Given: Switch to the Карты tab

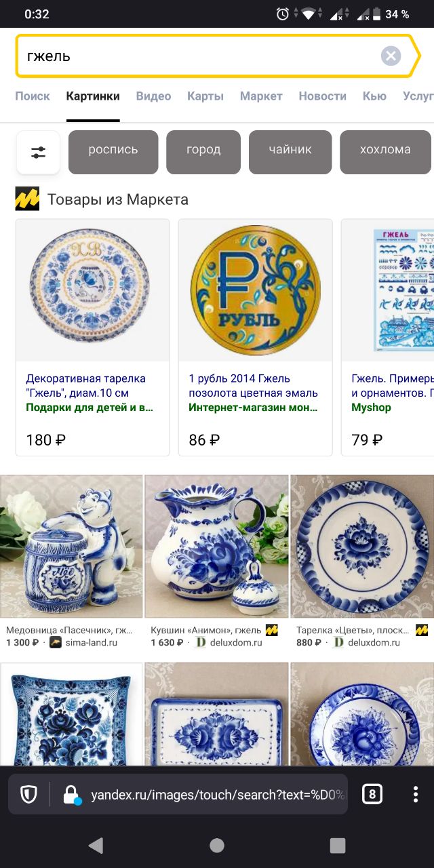Looking at the screenshot, I should [205, 96].
